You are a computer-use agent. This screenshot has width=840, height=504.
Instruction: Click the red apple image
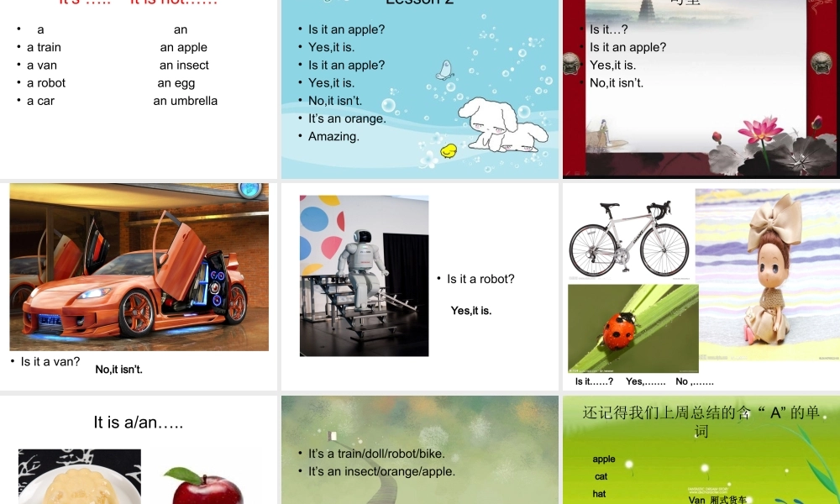[x=203, y=486]
